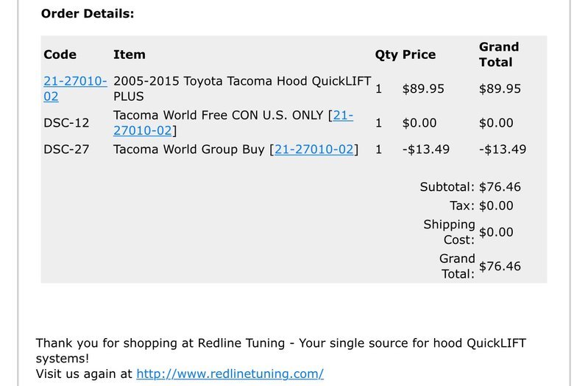
Task: Click the Subtotal amount $76.46
Action: pyautogui.click(x=500, y=187)
